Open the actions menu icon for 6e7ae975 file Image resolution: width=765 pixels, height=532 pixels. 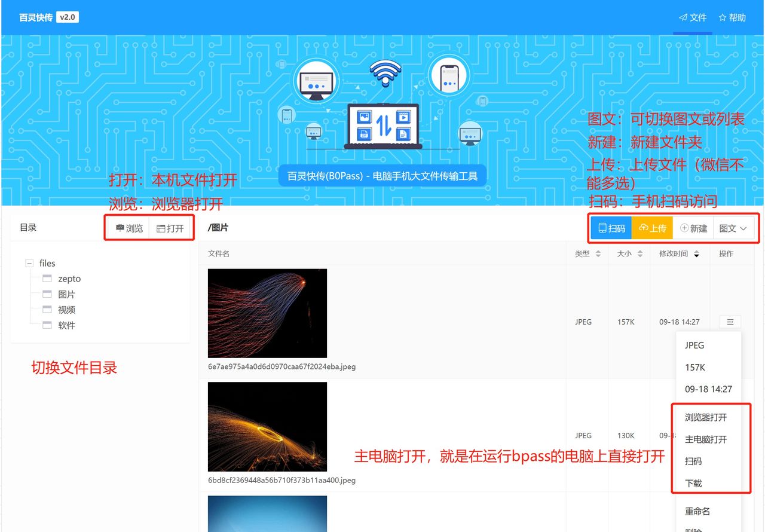tap(730, 322)
